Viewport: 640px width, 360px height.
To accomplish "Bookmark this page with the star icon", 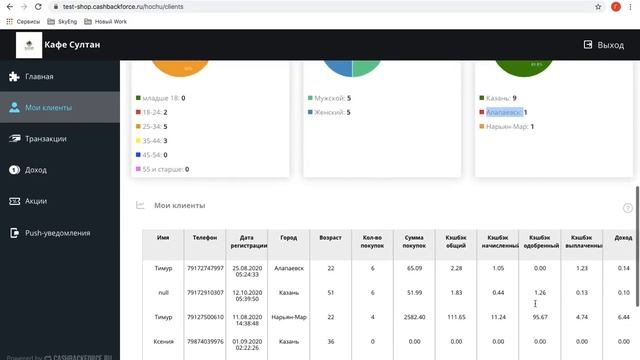I will pos(598,7).
